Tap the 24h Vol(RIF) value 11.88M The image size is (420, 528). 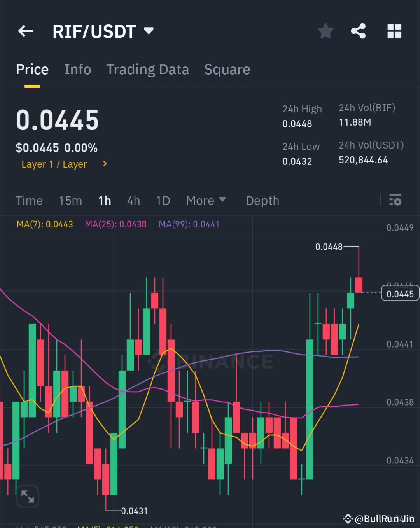tap(355, 122)
